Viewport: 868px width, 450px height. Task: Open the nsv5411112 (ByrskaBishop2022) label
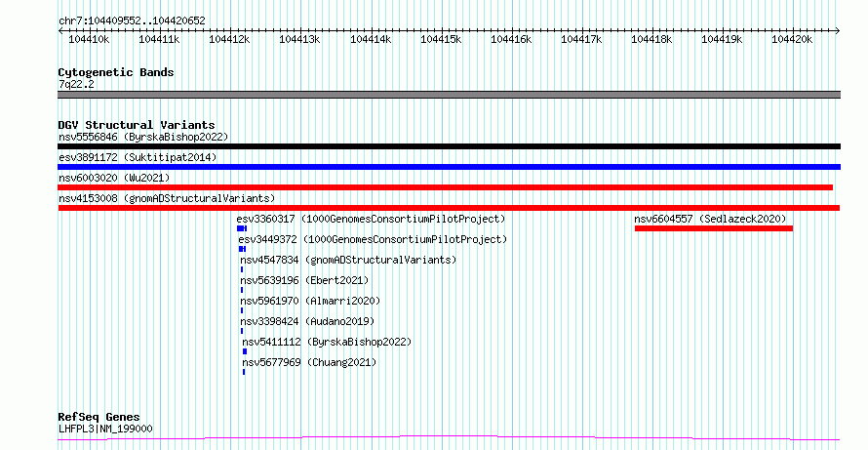pos(327,342)
